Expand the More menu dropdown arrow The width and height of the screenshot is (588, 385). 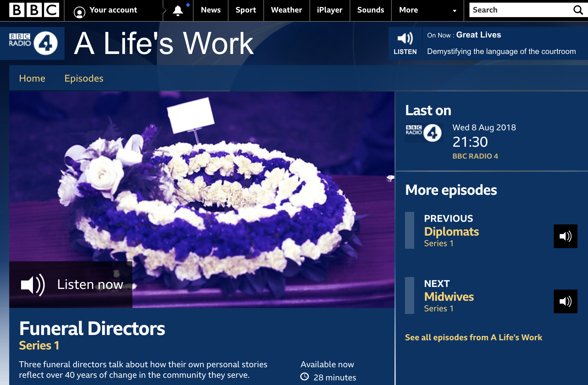pyautogui.click(x=454, y=11)
